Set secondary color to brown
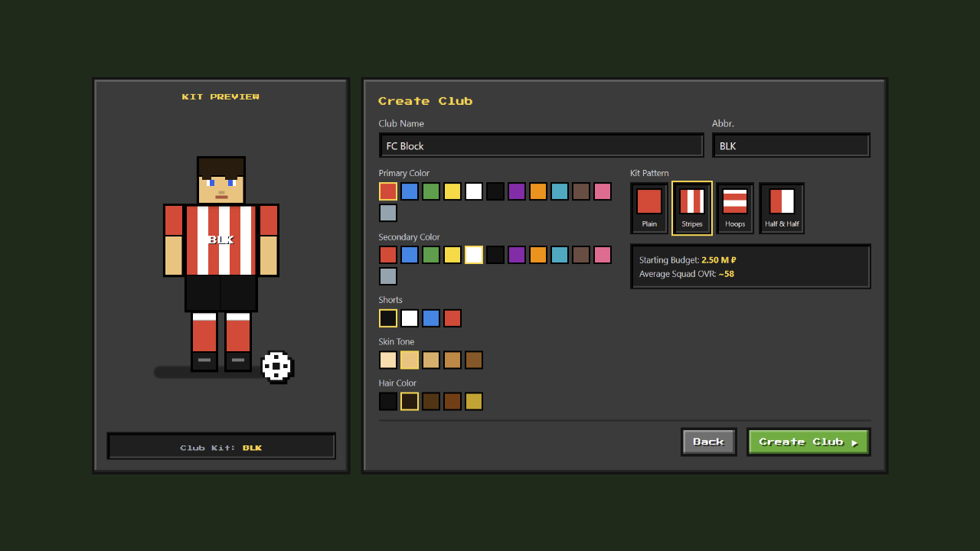The image size is (980, 551). pos(581,255)
